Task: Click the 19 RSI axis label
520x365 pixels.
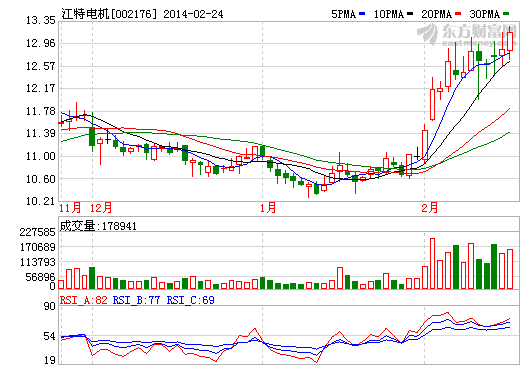Action: (x=50, y=360)
